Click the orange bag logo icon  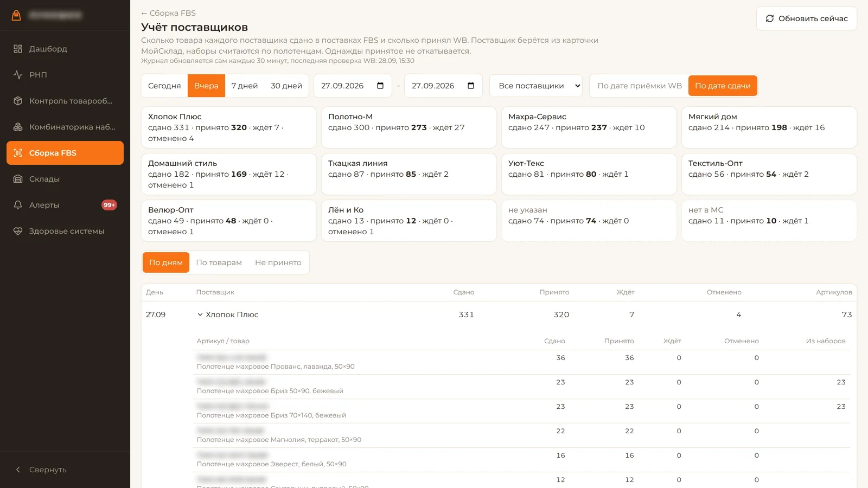click(x=16, y=15)
